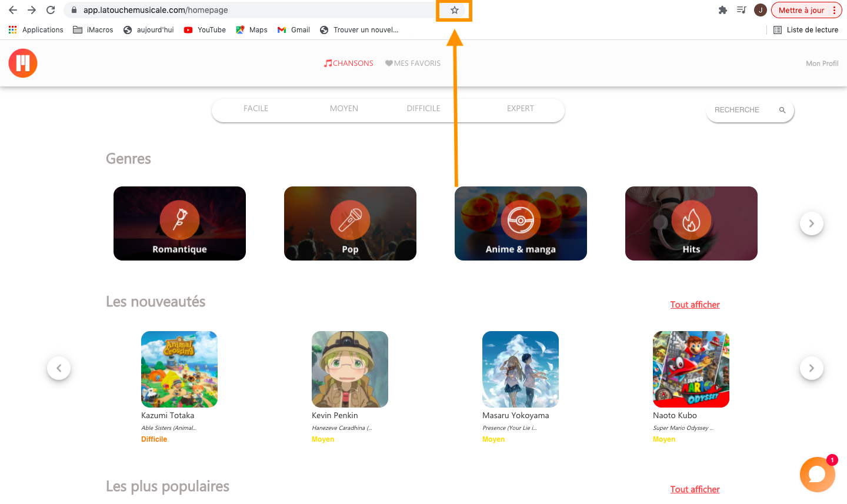This screenshot has width=847, height=504.
Task: Open the Chrome extensions puzzle icon
Action: point(723,10)
